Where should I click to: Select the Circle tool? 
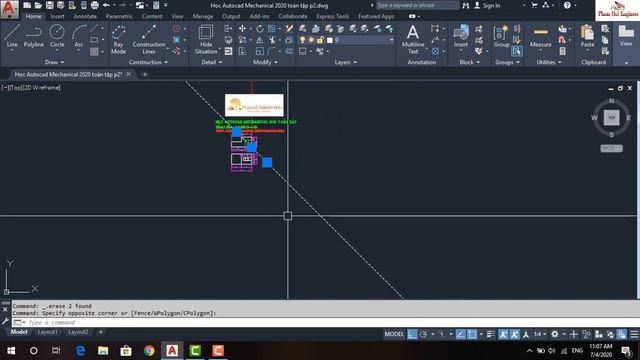point(57,36)
